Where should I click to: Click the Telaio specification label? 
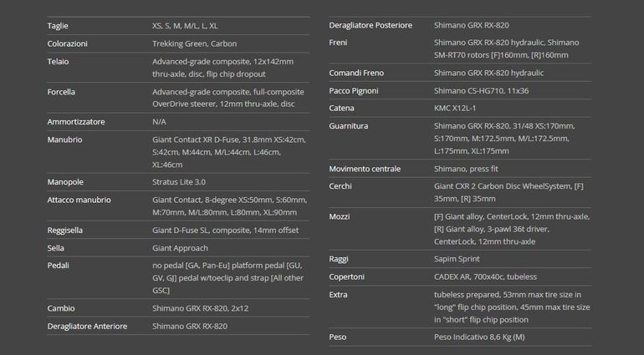click(x=58, y=62)
